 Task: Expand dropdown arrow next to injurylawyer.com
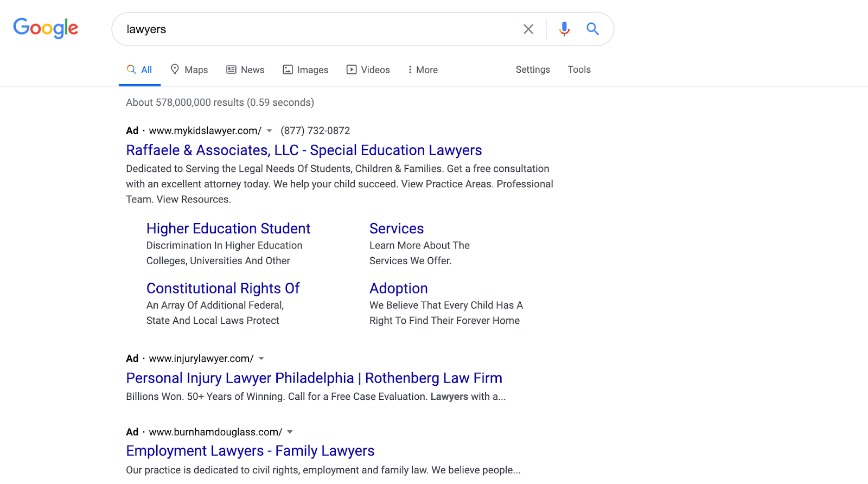pyautogui.click(x=261, y=359)
